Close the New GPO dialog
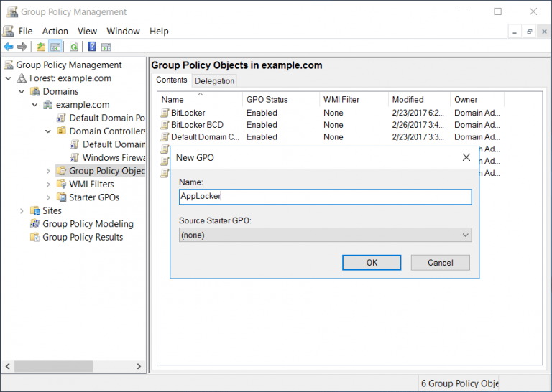552x392 pixels. tap(466, 157)
